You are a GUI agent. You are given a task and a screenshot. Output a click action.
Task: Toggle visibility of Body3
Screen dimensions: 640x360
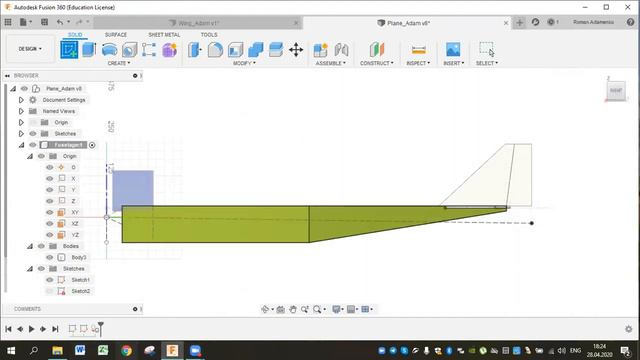[50, 257]
